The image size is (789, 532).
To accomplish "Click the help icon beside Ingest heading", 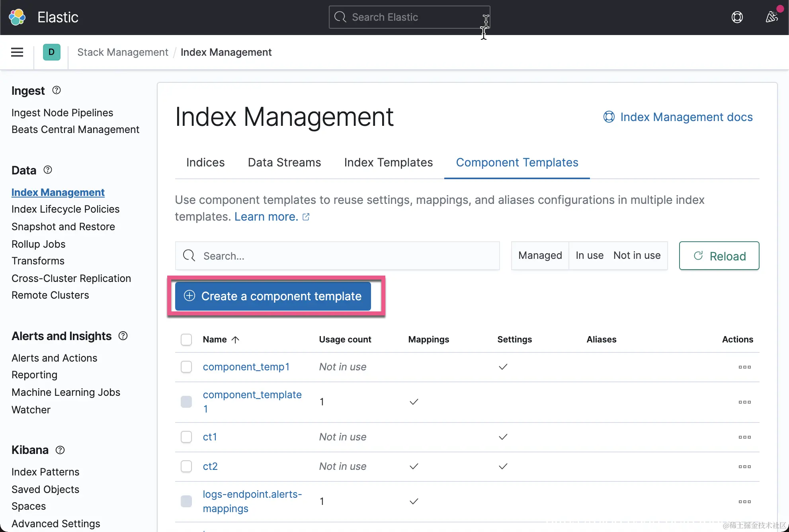I will pos(57,90).
